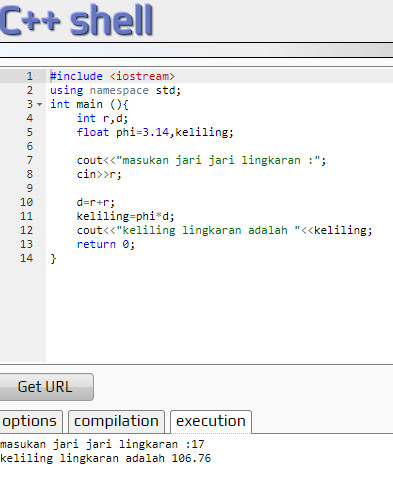This screenshot has height=487, width=393.
Task: Click the 'return 0;' line
Action: point(106,244)
